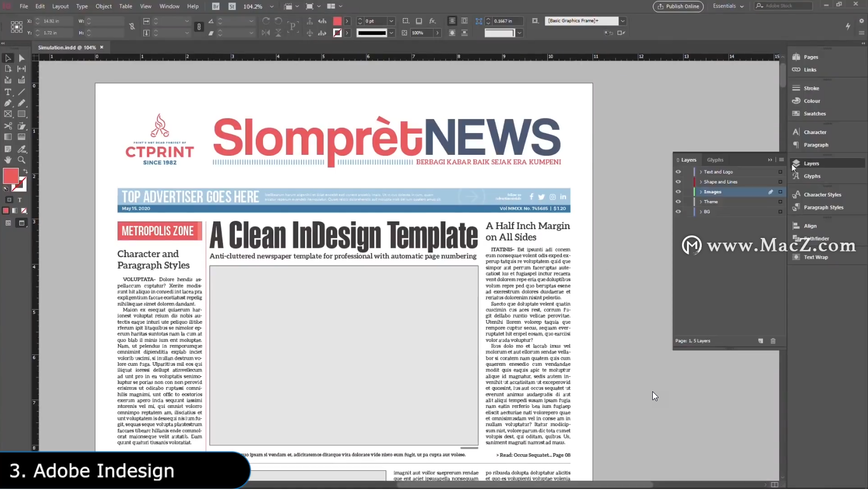
Task: Open the stroke weight dropdown
Action: pyautogui.click(x=391, y=21)
